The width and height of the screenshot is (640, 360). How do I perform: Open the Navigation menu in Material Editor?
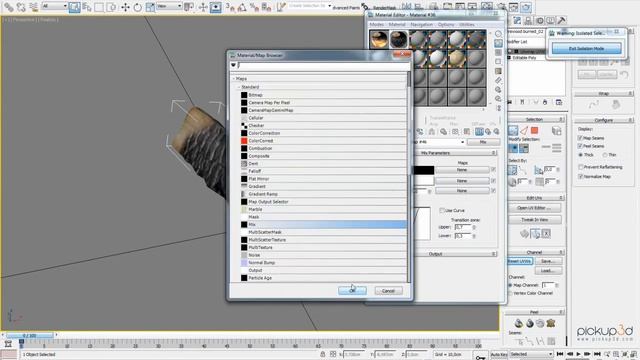421,24
